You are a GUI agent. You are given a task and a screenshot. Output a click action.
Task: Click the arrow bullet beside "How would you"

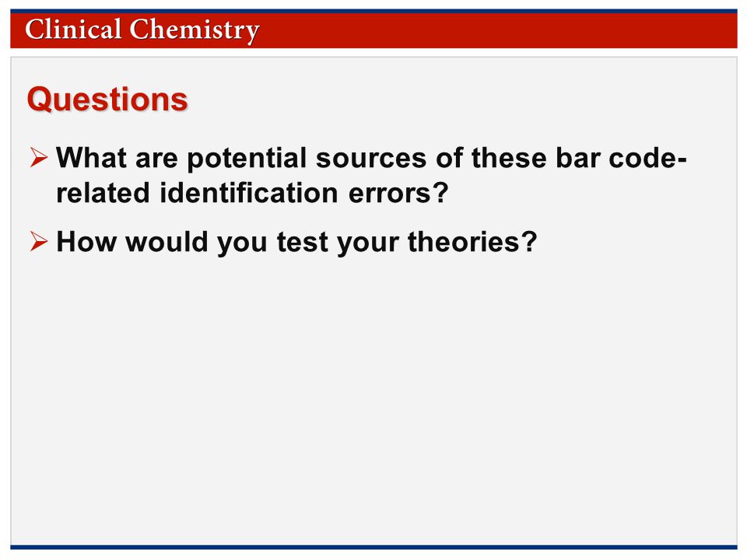click(39, 241)
